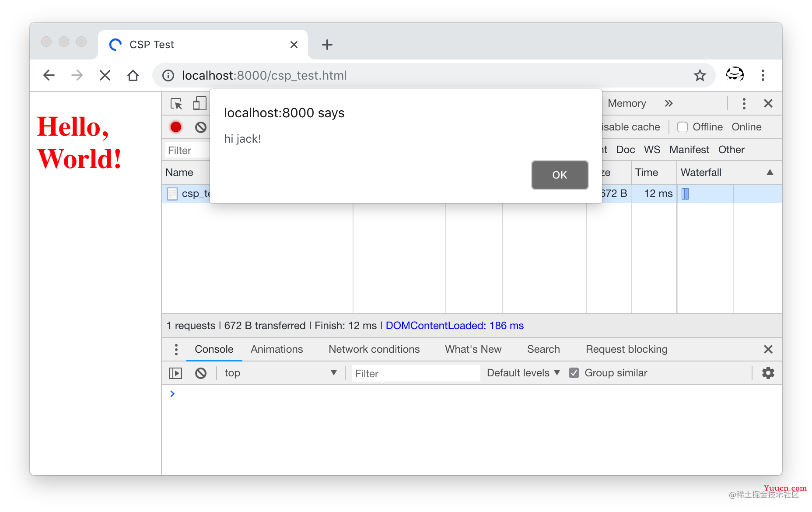The image size is (812, 512).
Task: Stop recording the network log
Action: pyautogui.click(x=176, y=127)
